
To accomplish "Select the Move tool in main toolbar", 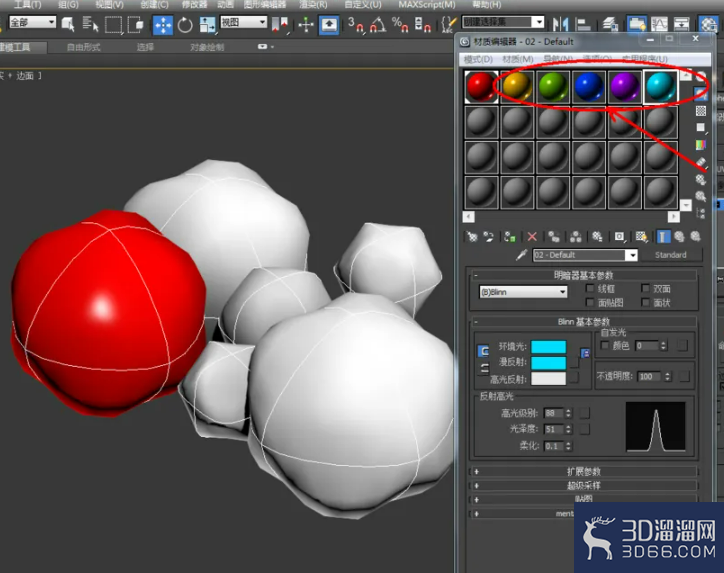I will click(x=163, y=24).
